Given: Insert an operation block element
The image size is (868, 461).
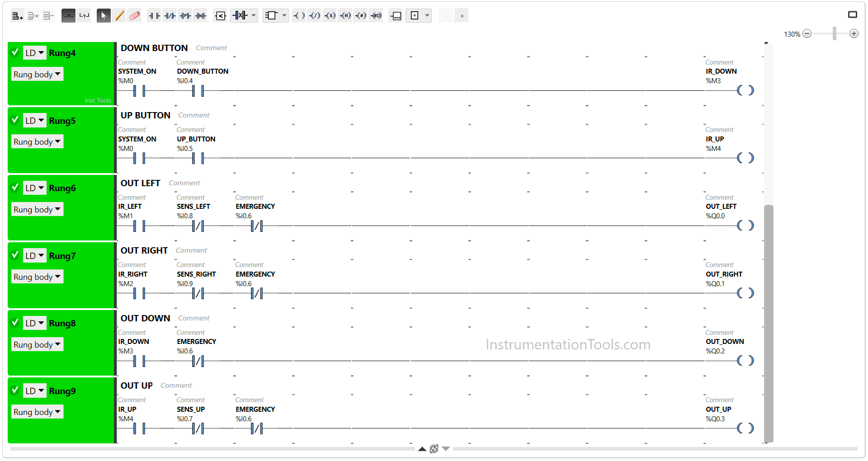Looking at the screenshot, I should point(396,16).
